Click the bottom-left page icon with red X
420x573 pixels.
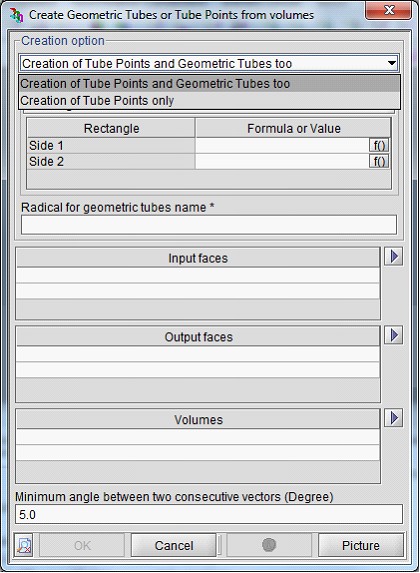click(x=24, y=545)
